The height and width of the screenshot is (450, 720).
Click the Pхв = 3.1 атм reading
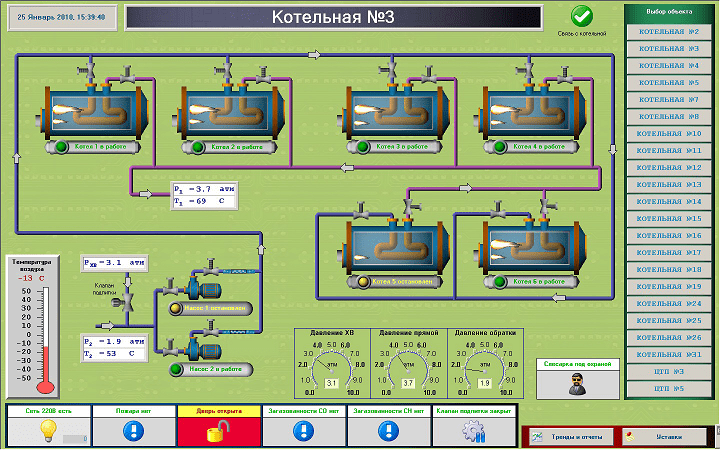point(114,263)
